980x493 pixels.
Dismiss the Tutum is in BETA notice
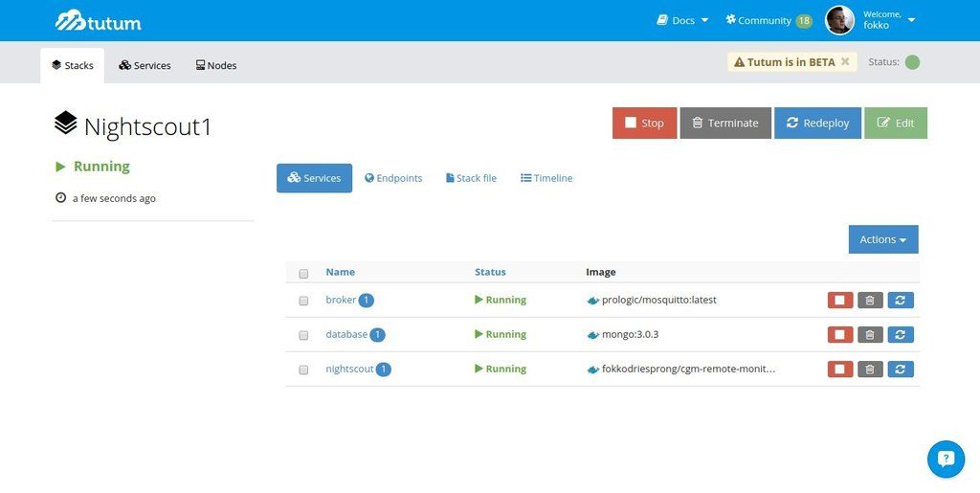click(845, 61)
